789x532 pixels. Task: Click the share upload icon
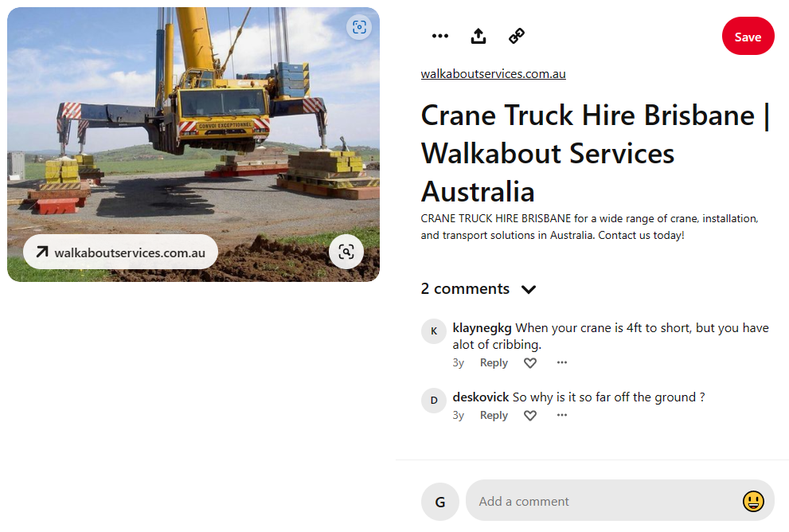pos(478,36)
